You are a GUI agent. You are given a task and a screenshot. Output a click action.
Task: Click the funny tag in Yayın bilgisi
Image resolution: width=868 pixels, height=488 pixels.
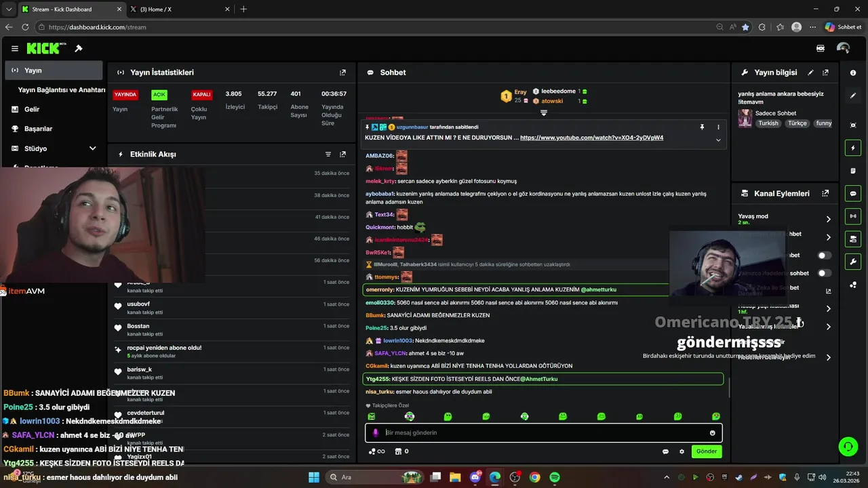(824, 123)
